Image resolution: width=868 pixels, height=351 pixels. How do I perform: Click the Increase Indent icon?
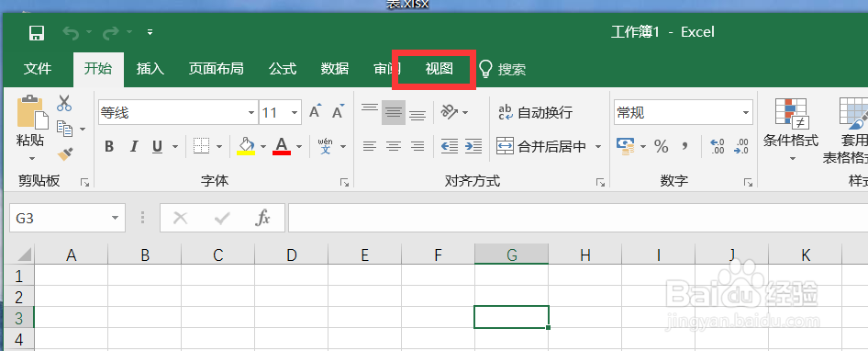coord(473,146)
